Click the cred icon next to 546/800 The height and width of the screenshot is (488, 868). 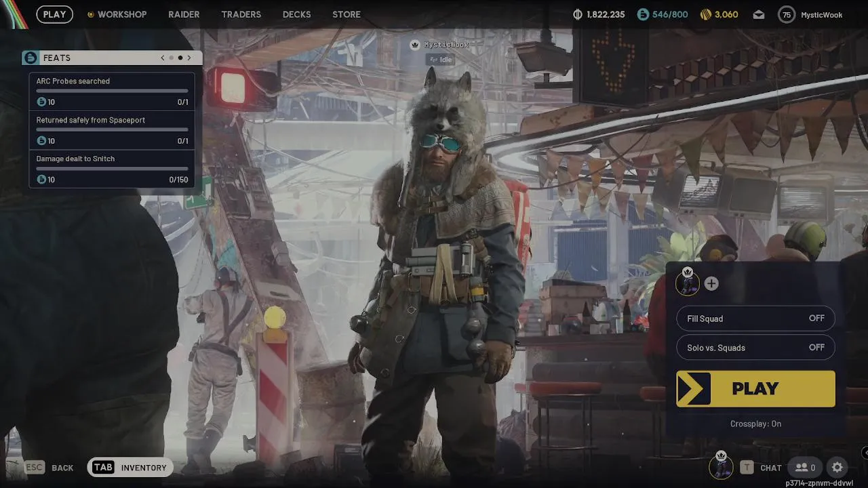pyautogui.click(x=643, y=14)
